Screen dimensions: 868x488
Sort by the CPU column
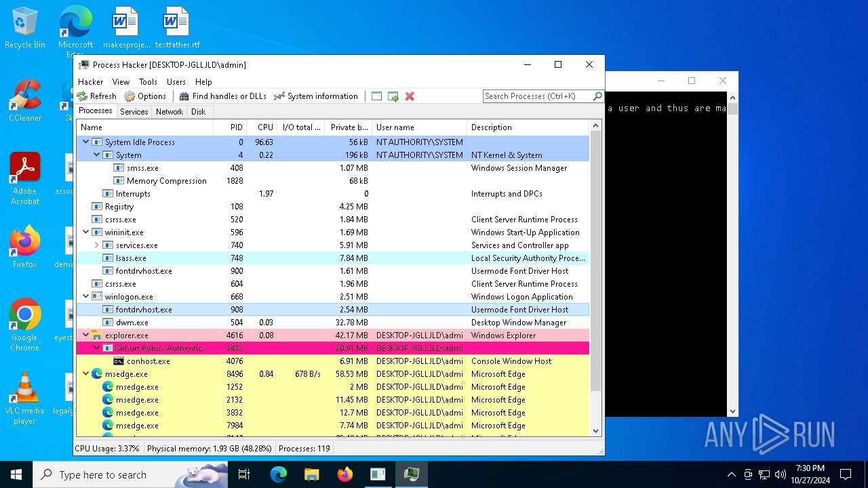coord(262,127)
